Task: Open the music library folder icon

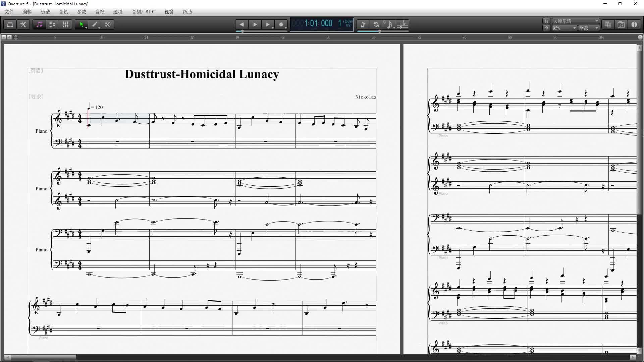Action: (621, 24)
